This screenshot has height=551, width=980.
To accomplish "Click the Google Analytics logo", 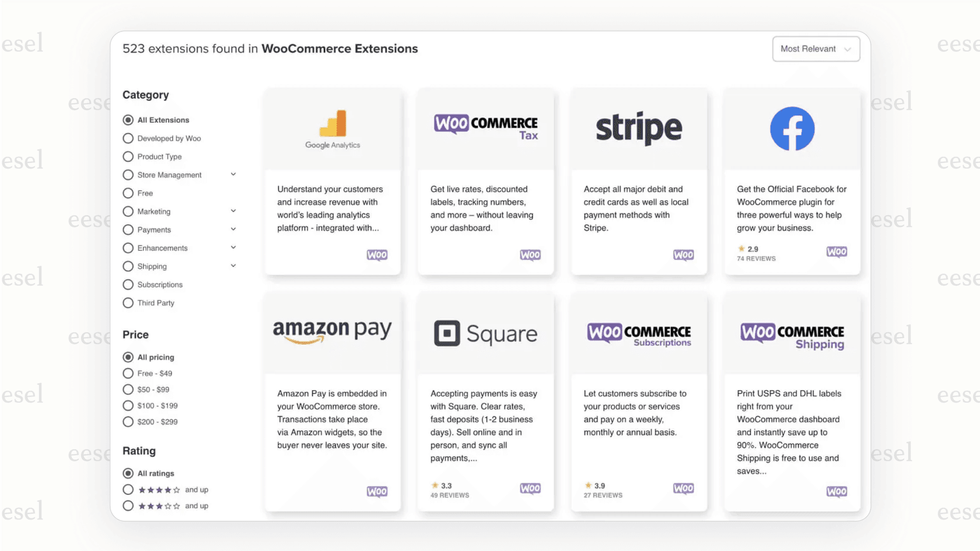I will (x=332, y=128).
